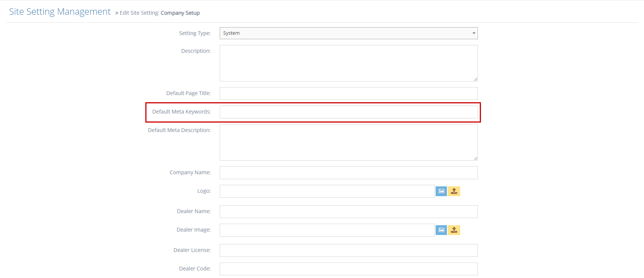Click the Site Setting Management heading link
The image size is (644, 278).
coord(60,12)
